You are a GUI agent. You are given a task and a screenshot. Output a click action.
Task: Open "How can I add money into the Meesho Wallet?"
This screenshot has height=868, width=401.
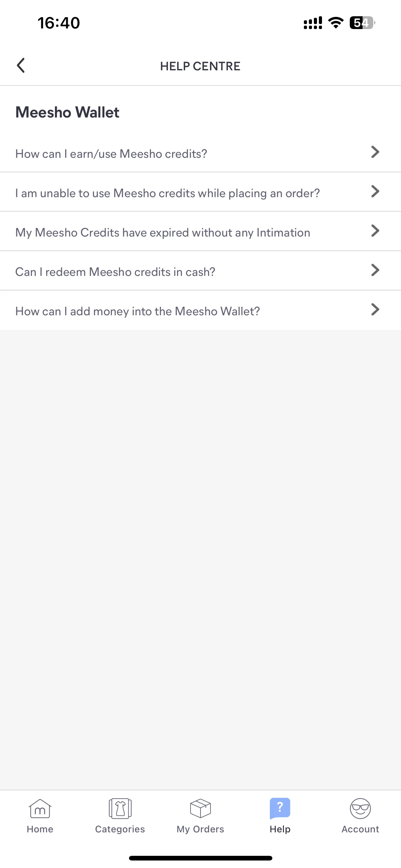[200, 311]
